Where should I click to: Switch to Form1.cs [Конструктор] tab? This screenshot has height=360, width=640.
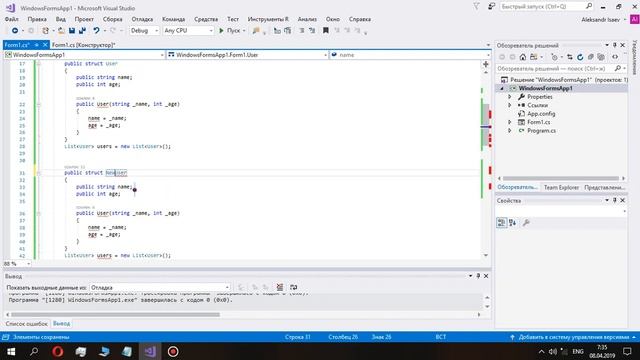(84, 45)
